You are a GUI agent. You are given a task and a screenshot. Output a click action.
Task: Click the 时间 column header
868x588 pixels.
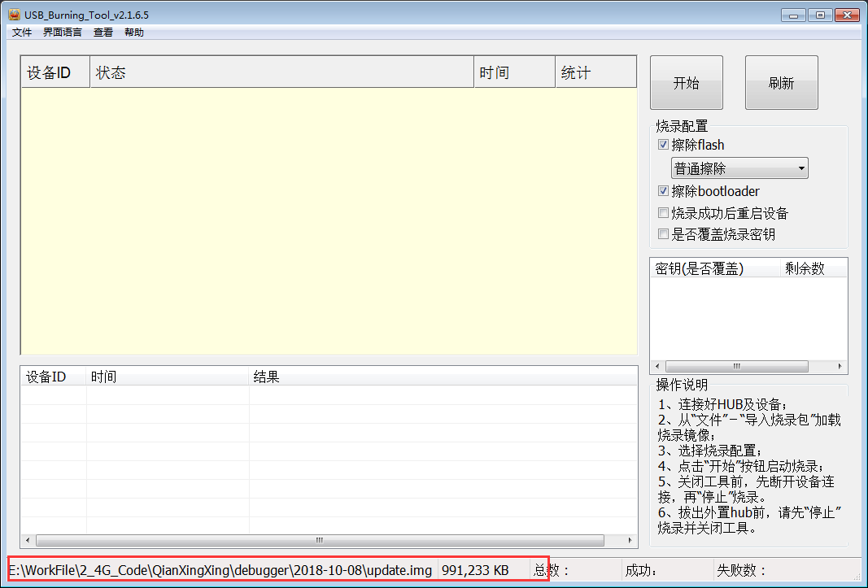513,72
